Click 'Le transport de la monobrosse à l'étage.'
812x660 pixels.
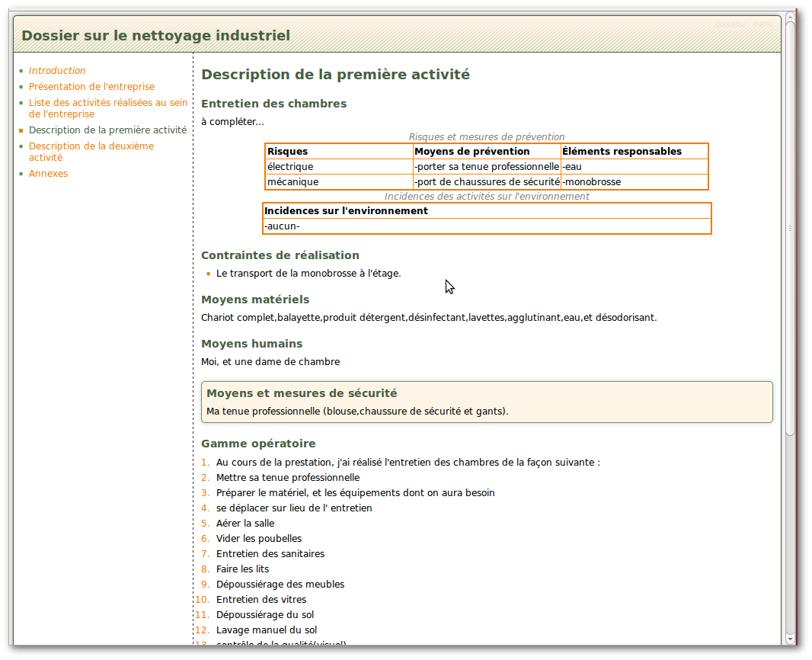tap(308, 274)
